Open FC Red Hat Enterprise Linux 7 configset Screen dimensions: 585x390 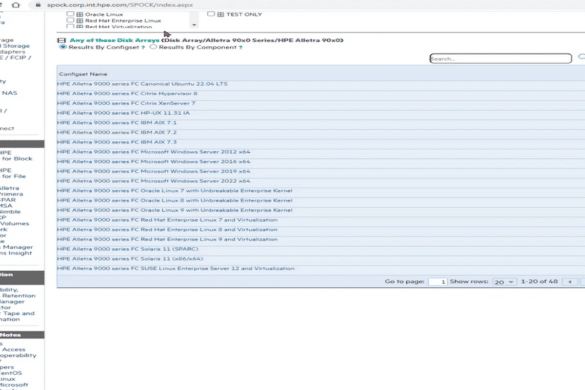[x=167, y=220]
